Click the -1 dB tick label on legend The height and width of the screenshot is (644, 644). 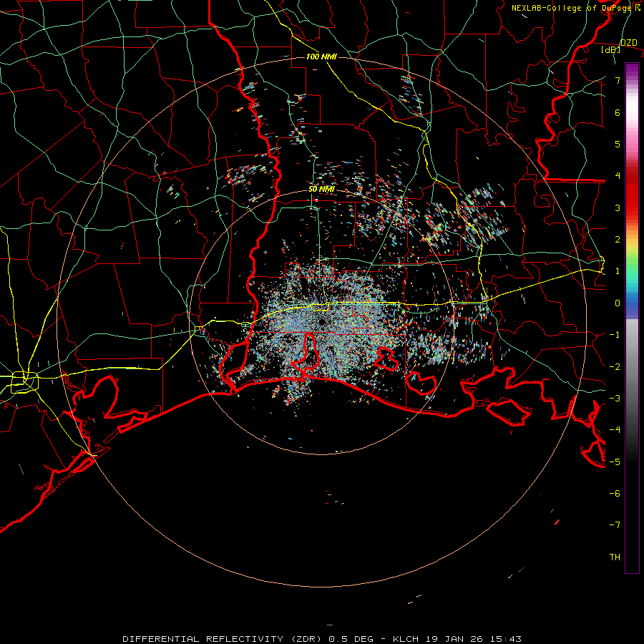click(615, 335)
